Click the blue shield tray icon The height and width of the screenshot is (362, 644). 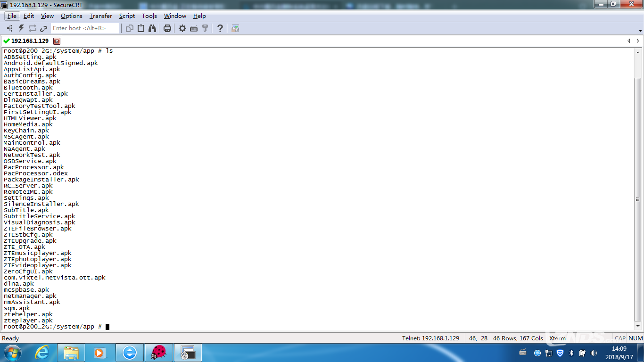(560, 353)
